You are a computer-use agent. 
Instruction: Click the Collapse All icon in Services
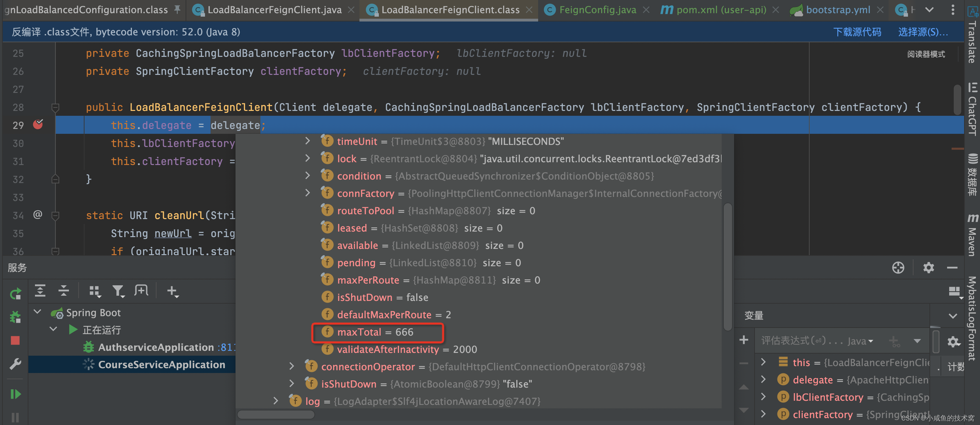(x=63, y=291)
